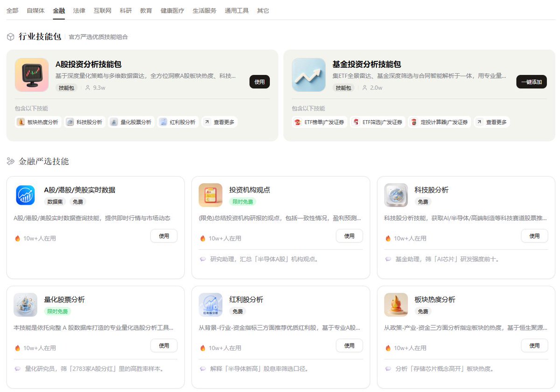Viewport: 560px width, 392px height.
Task: Open the 健康医疗 category tab
Action: (x=172, y=10)
